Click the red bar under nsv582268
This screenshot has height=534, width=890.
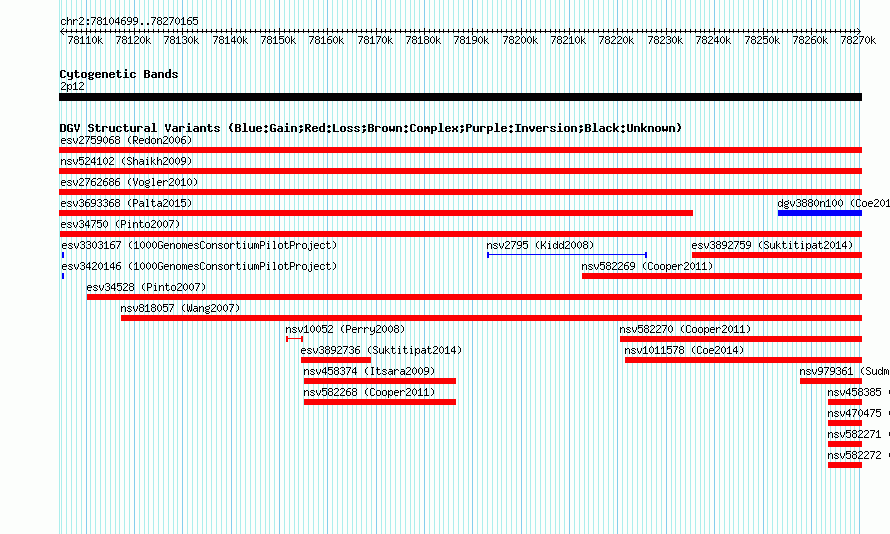pos(380,402)
